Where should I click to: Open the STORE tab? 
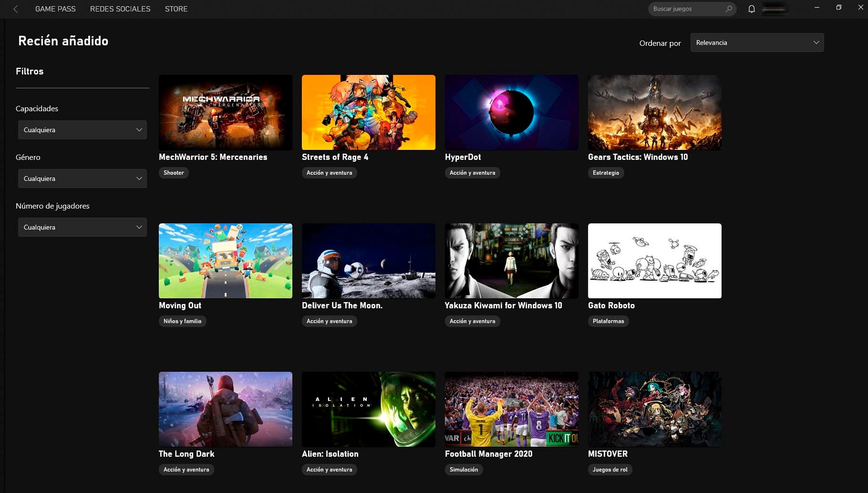coord(176,9)
